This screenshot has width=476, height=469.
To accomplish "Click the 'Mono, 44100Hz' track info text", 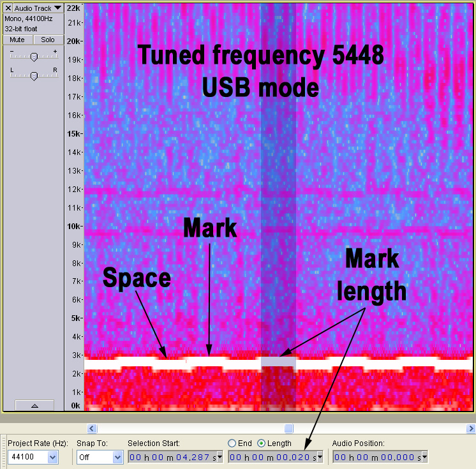I will pyautogui.click(x=29, y=19).
